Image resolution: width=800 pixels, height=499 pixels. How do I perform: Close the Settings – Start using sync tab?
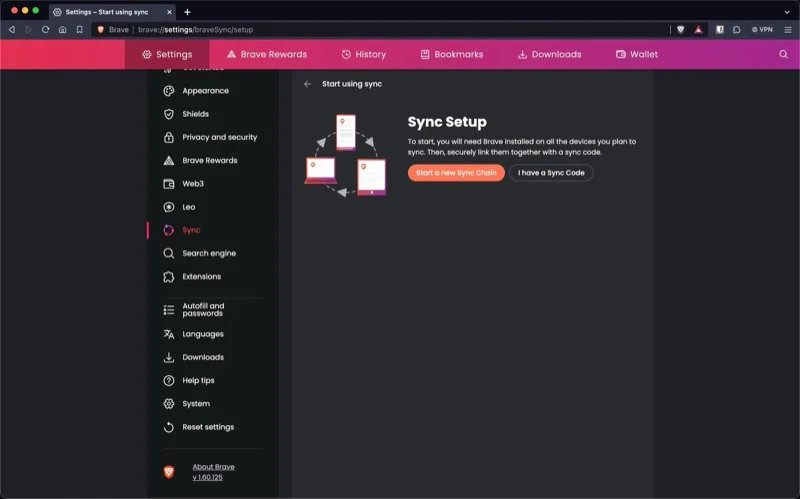click(x=169, y=12)
